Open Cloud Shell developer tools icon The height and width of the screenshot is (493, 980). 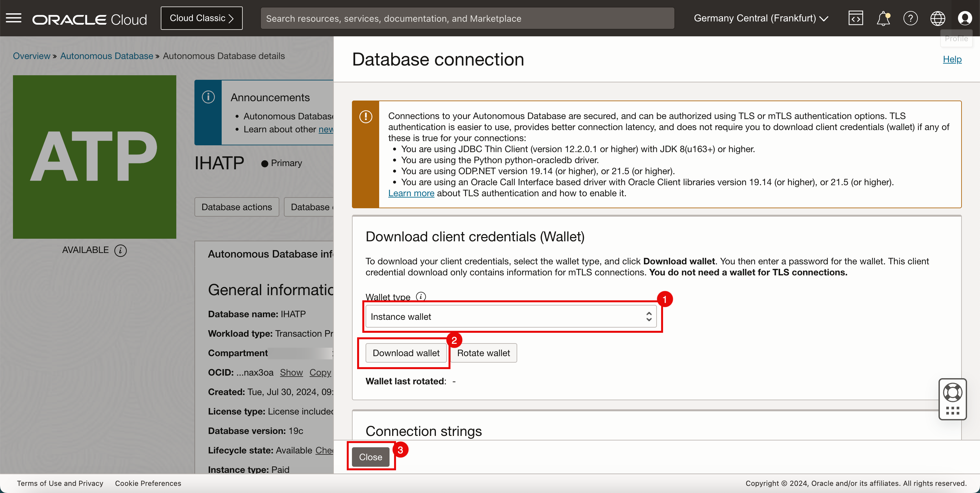point(856,18)
